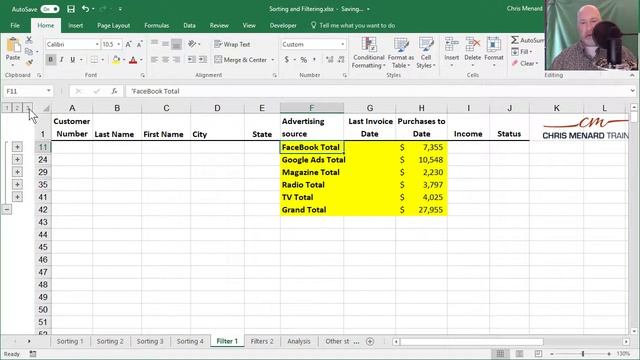The image size is (640, 360).
Task: Click the Percent Style icon
Action: tap(304, 60)
